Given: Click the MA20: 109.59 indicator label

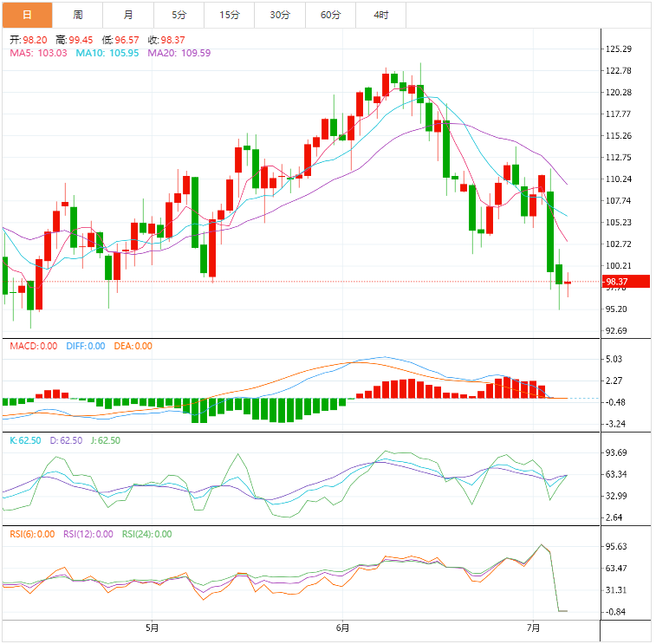Looking at the screenshot, I should coord(179,53).
